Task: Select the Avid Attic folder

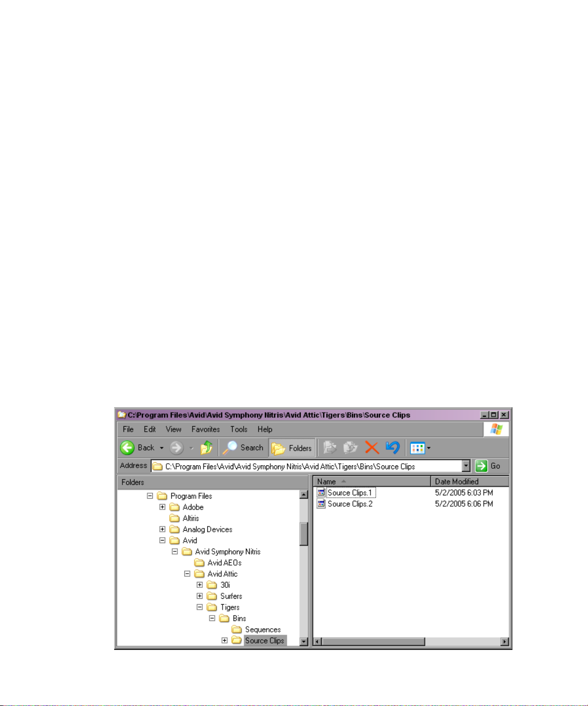Action: pos(222,574)
